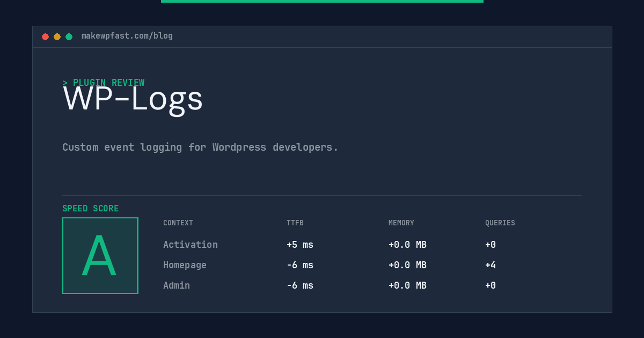This screenshot has width=644, height=338.
Task: Click the Homepage queries value +4
Action: [x=491, y=265]
